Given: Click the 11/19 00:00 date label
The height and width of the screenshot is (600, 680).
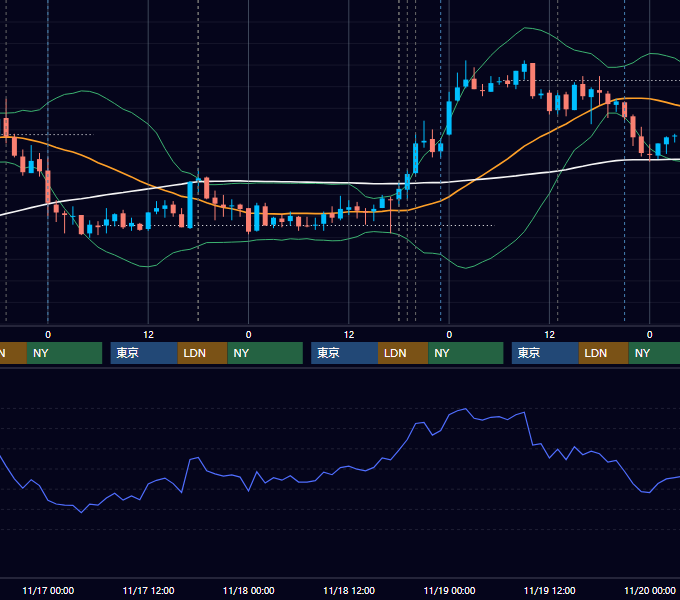Looking at the screenshot, I should tap(449, 590).
